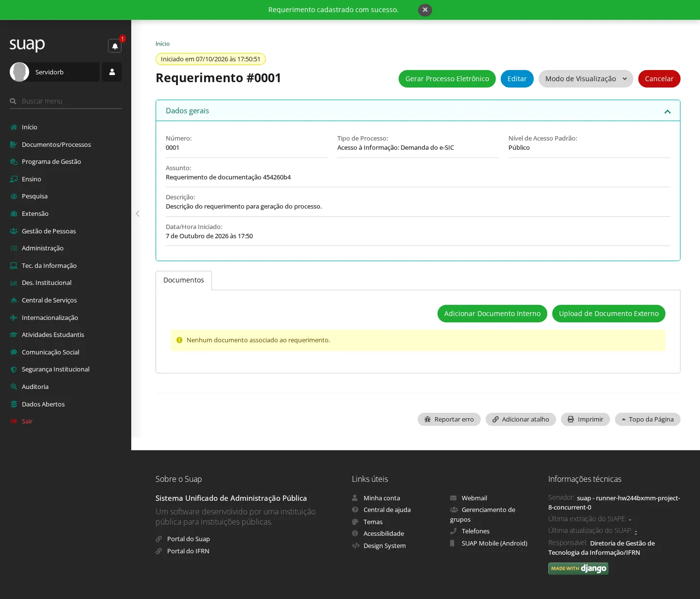
Task: Click the red Sair logout icon
Action: pyautogui.click(x=14, y=421)
